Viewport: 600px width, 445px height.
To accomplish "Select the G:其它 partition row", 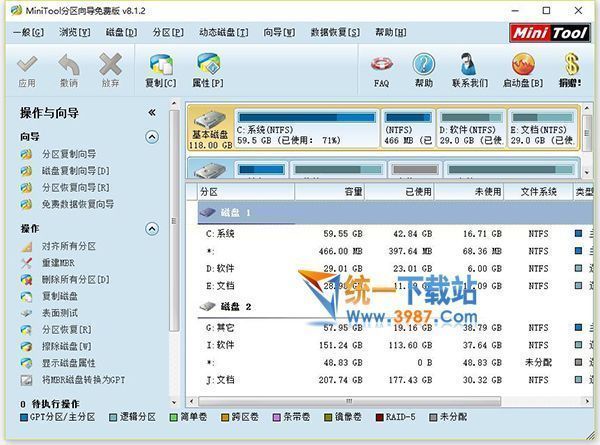I will click(x=395, y=328).
